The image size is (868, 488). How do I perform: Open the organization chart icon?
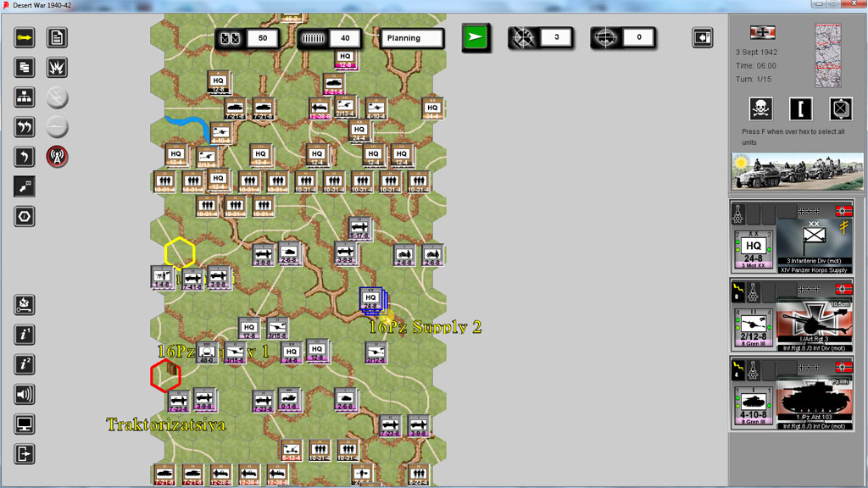(x=25, y=97)
